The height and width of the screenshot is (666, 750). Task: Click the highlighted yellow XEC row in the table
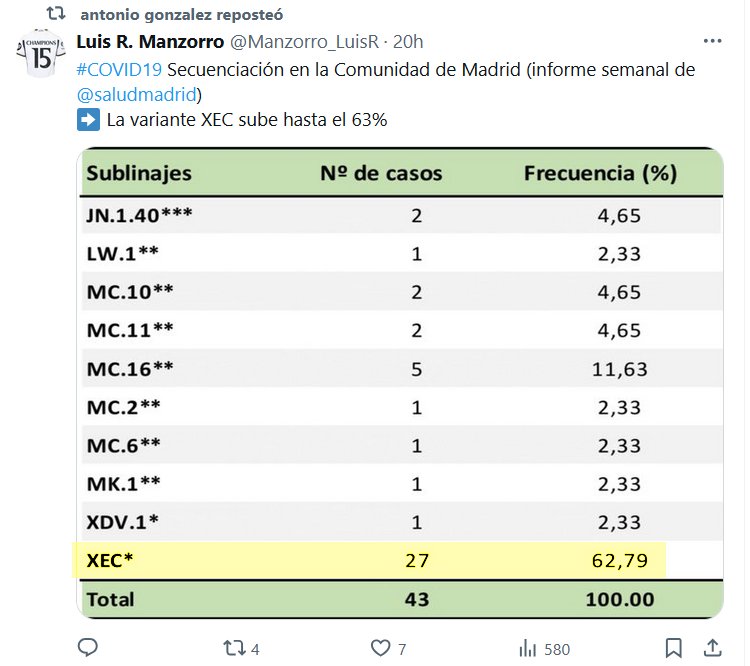370,560
